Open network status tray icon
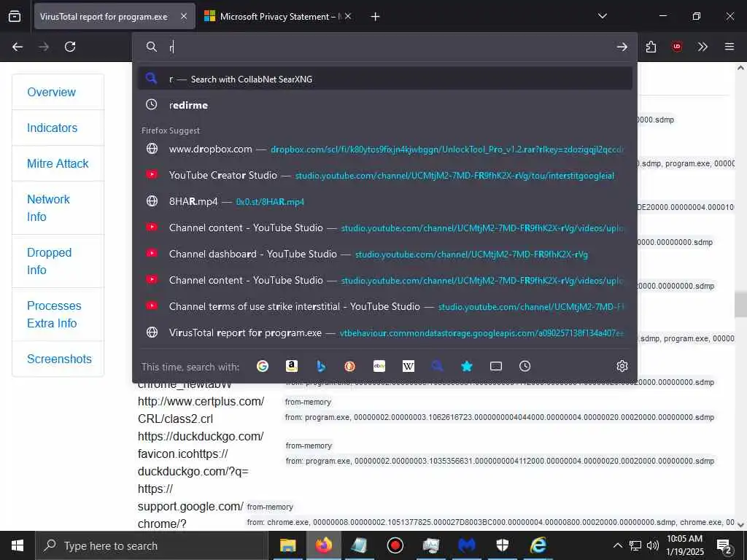This screenshot has width=747, height=560. tap(635, 545)
